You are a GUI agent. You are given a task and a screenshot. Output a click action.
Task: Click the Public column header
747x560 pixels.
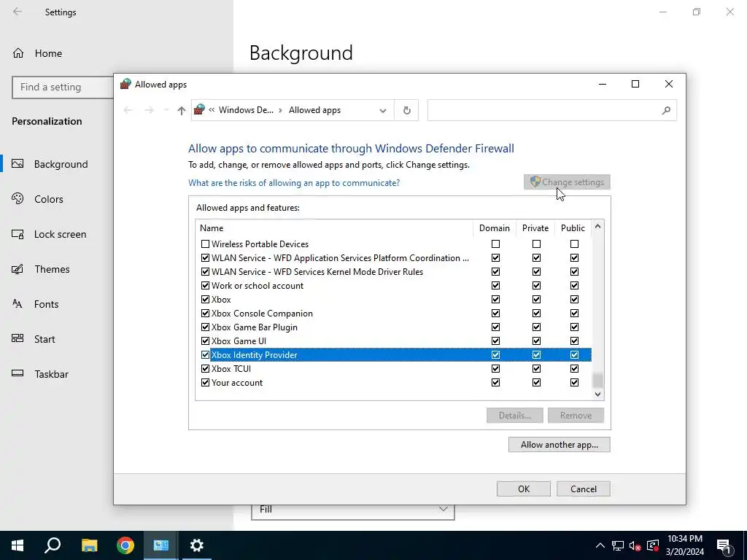pos(573,228)
